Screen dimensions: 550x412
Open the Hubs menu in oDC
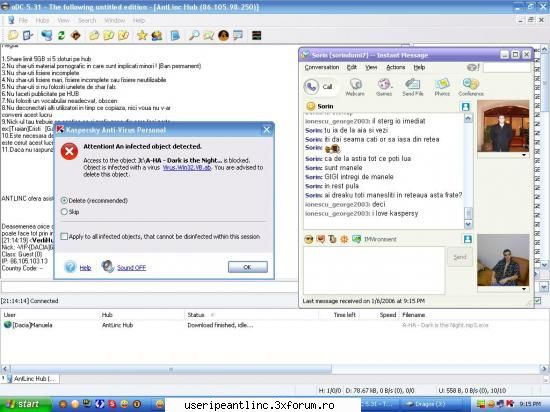42,20
